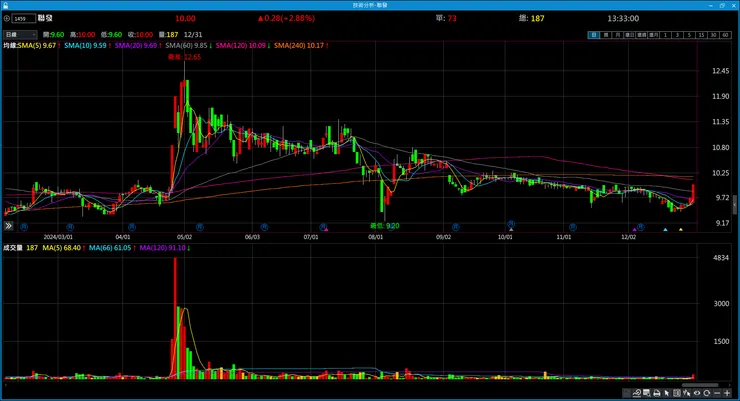Click the SMA(120) 10.09 indicator label
Screen dimensions: 740x401
click(x=243, y=46)
